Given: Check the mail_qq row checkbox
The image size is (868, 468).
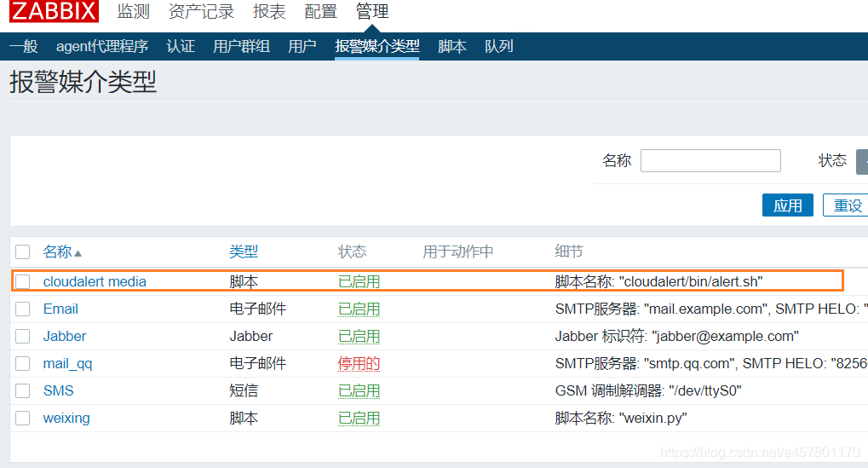Looking at the screenshot, I should click(23, 363).
